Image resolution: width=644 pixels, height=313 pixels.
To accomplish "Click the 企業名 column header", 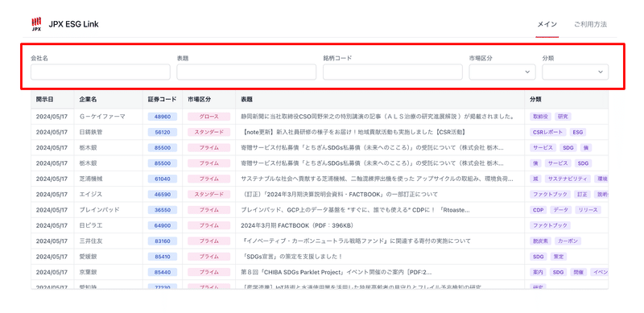I will [88, 100].
